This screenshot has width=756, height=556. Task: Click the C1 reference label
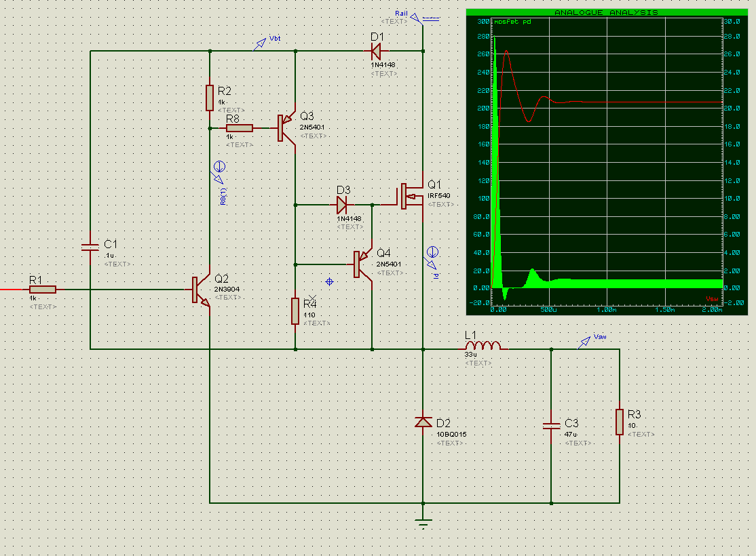point(111,244)
